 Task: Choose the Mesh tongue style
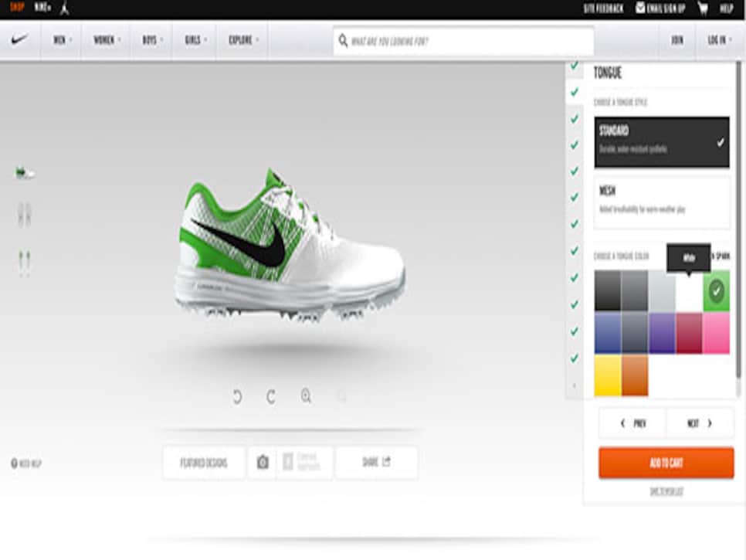[x=661, y=202]
